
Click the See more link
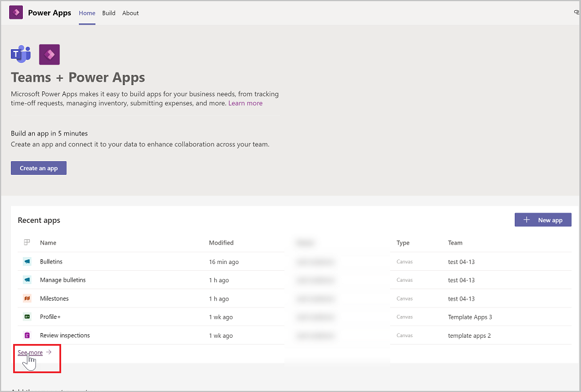[x=30, y=353]
